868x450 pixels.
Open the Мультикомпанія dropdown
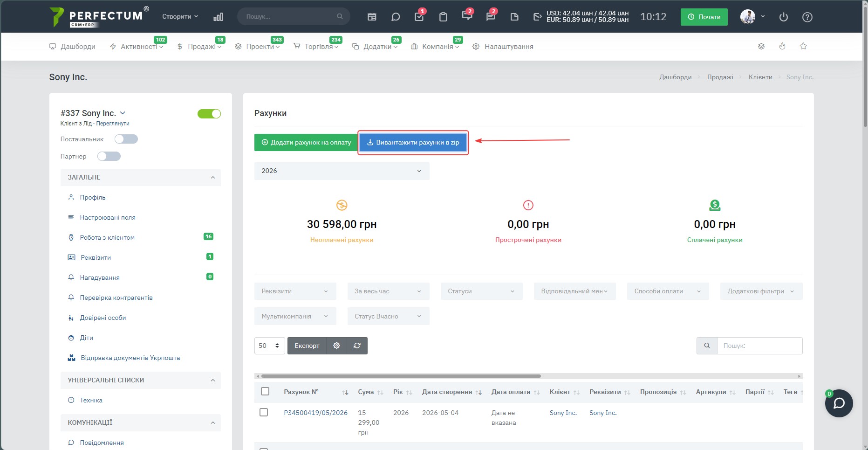pos(295,317)
